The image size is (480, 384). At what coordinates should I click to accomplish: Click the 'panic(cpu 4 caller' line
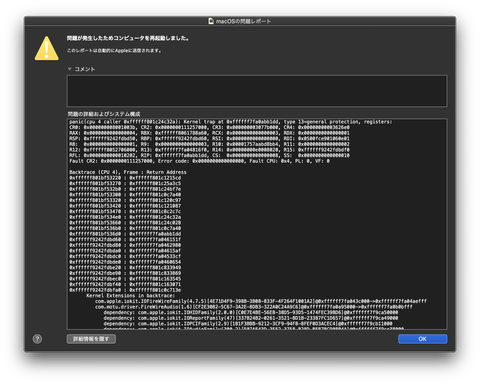231,122
